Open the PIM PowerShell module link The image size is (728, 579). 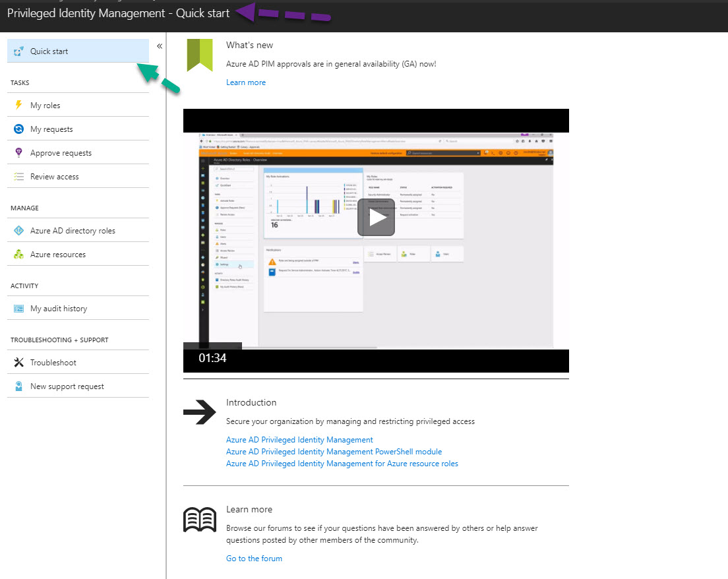[334, 452]
